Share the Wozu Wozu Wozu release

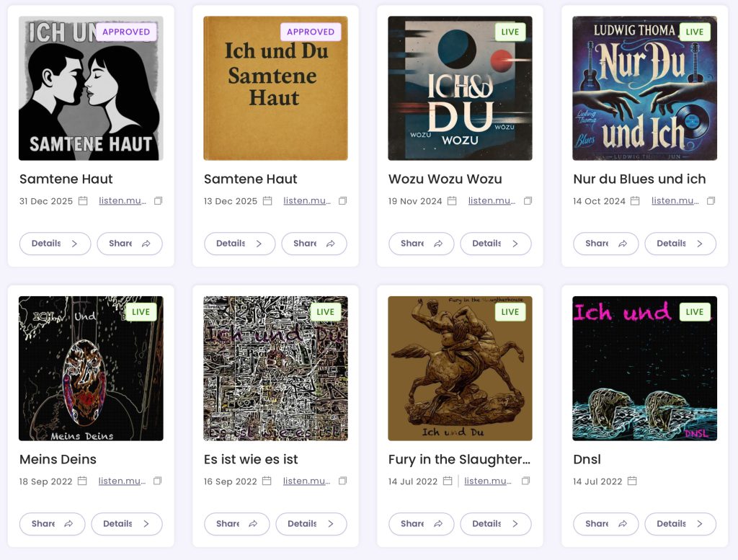[421, 244]
